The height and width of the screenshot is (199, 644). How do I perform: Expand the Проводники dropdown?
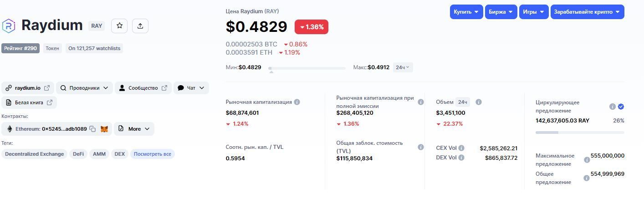[x=84, y=88]
